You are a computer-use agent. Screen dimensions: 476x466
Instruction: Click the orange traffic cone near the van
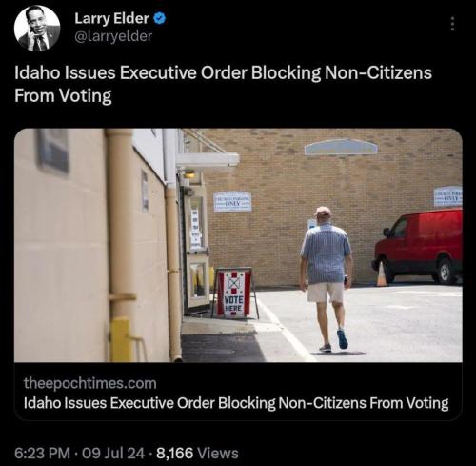[382, 274]
